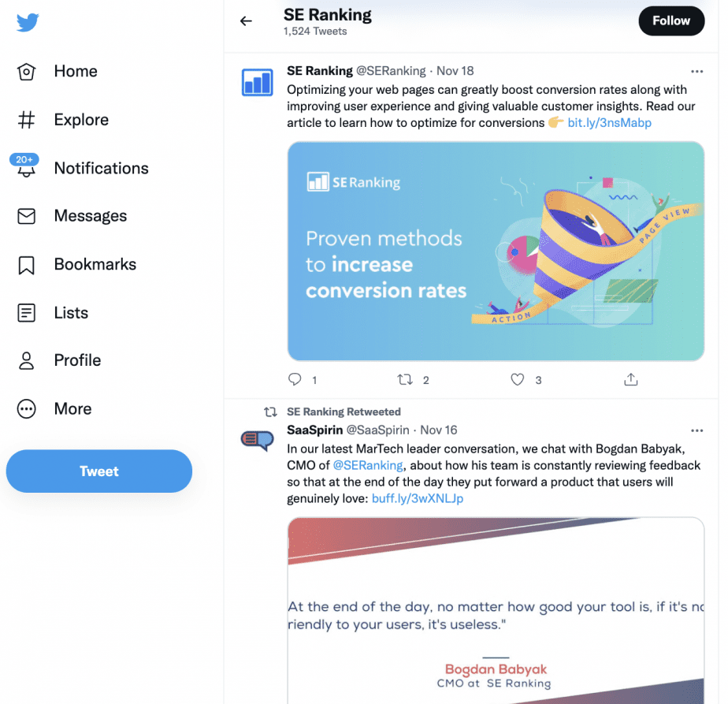The width and height of the screenshot is (728, 704).
Task: Retweet the Nov 18 SE Ranking tweet
Action: point(405,380)
